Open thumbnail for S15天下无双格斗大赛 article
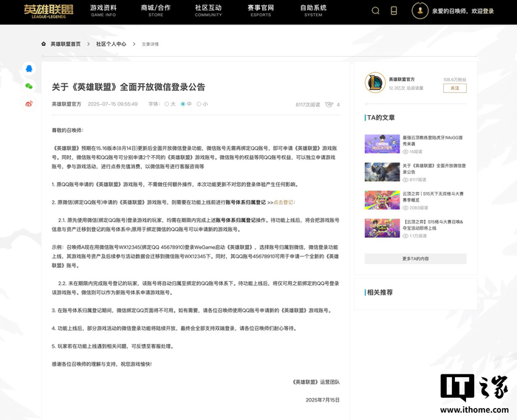 tap(382, 200)
